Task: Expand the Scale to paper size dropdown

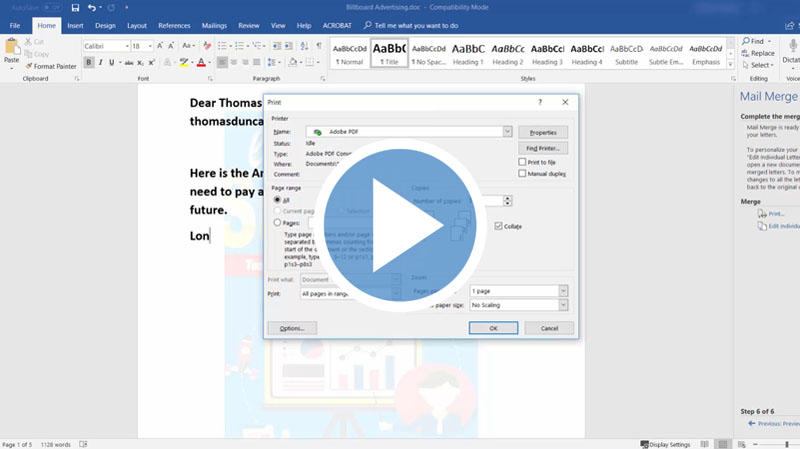Action: [x=563, y=304]
